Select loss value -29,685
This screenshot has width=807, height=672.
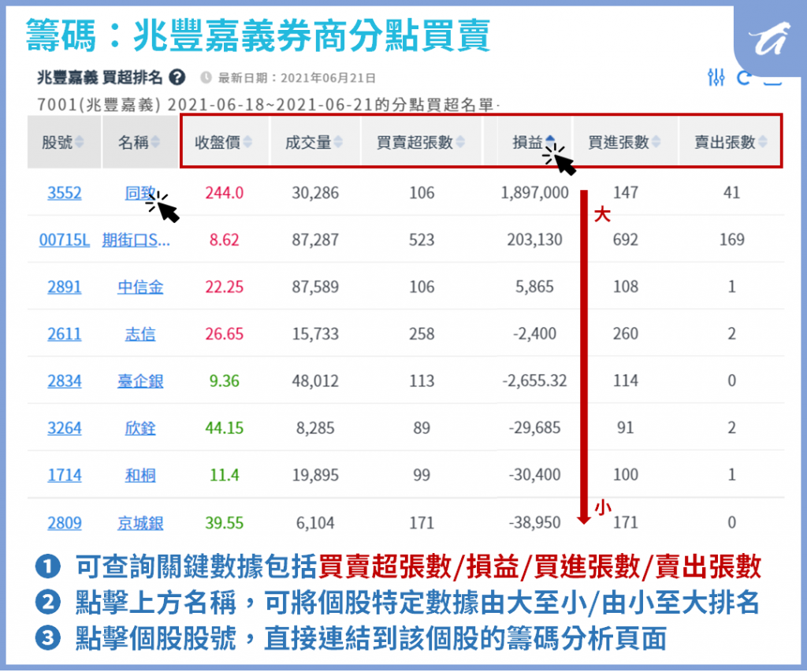pos(535,428)
